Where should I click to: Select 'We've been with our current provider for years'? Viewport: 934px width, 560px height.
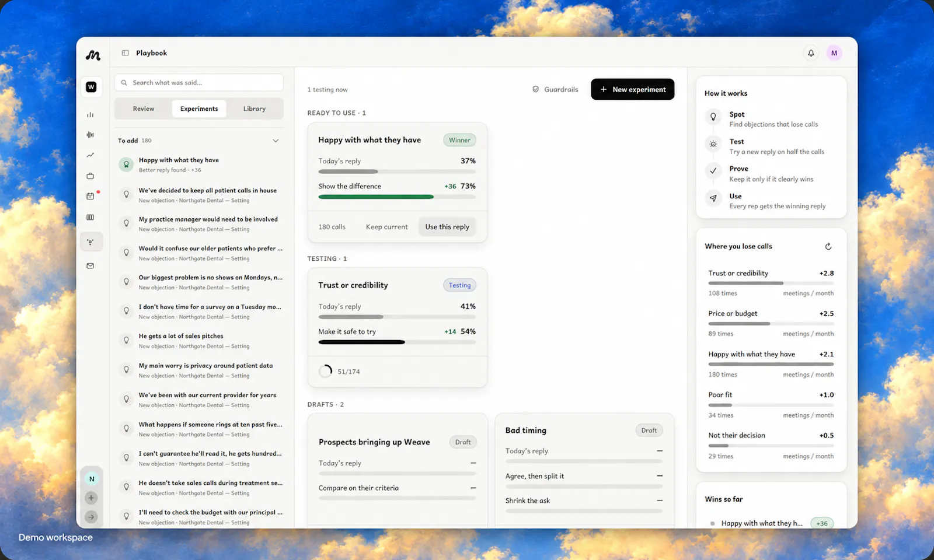pyautogui.click(x=199, y=400)
